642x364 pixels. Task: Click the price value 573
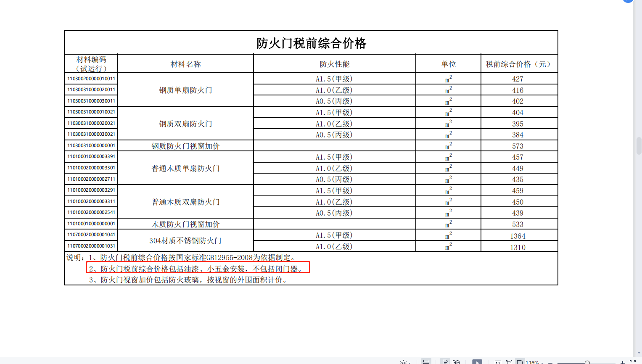point(518,146)
